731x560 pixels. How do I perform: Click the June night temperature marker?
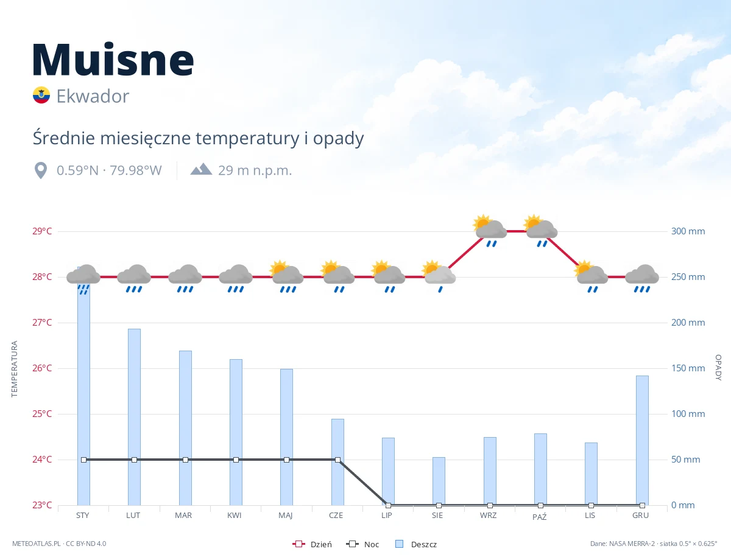[x=337, y=460]
